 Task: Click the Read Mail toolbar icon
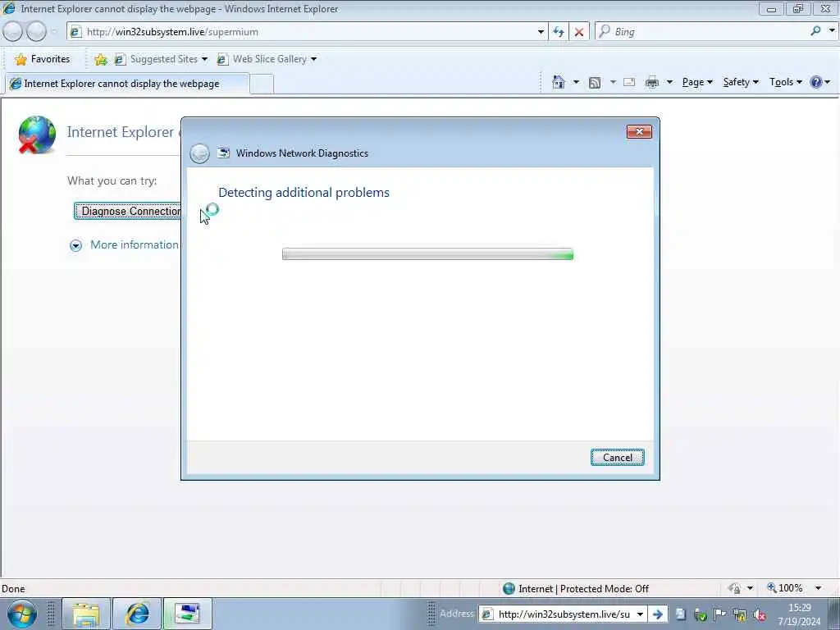[x=629, y=82]
